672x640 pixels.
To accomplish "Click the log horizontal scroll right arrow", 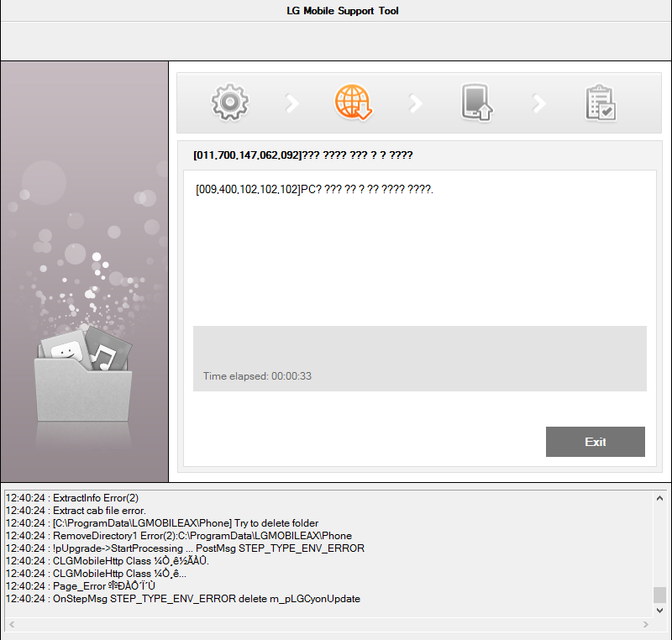I will click(645, 625).
